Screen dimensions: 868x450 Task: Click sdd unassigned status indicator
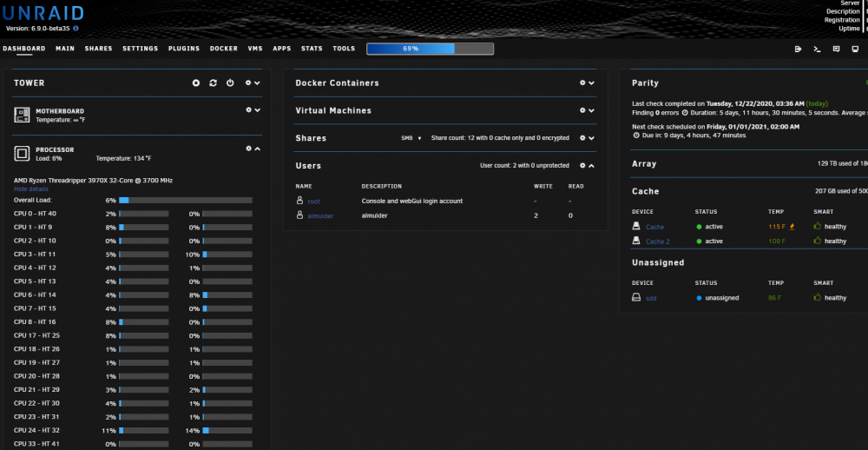(x=699, y=298)
